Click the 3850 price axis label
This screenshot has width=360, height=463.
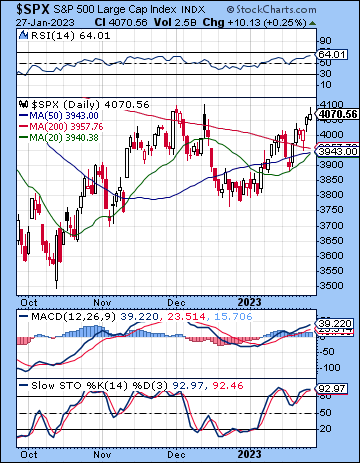331,180
